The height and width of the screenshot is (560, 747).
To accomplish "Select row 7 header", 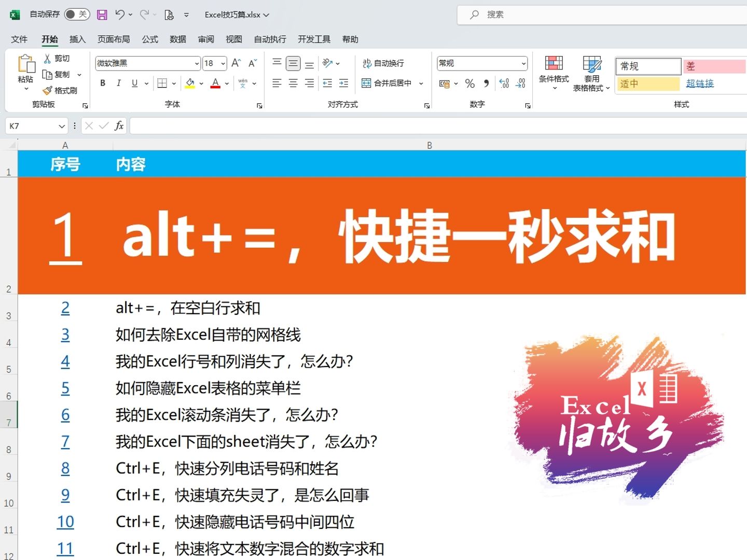I will pyautogui.click(x=9, y=414).
